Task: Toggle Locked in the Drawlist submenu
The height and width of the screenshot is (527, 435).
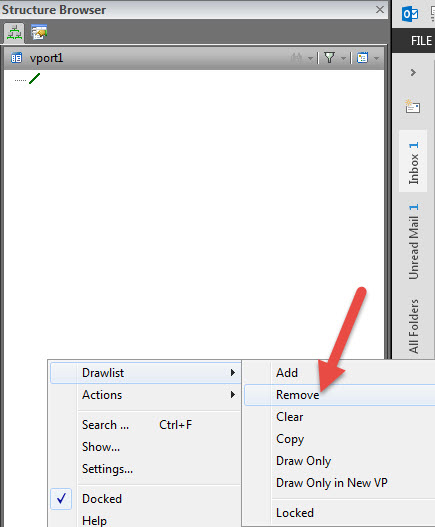Action: (340, 513)
